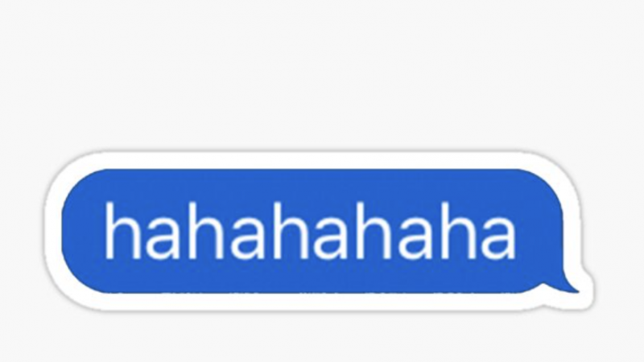Screen dimensions: 644x362
Task: Click the blue strip above the message text
Action: click(311, 185)
